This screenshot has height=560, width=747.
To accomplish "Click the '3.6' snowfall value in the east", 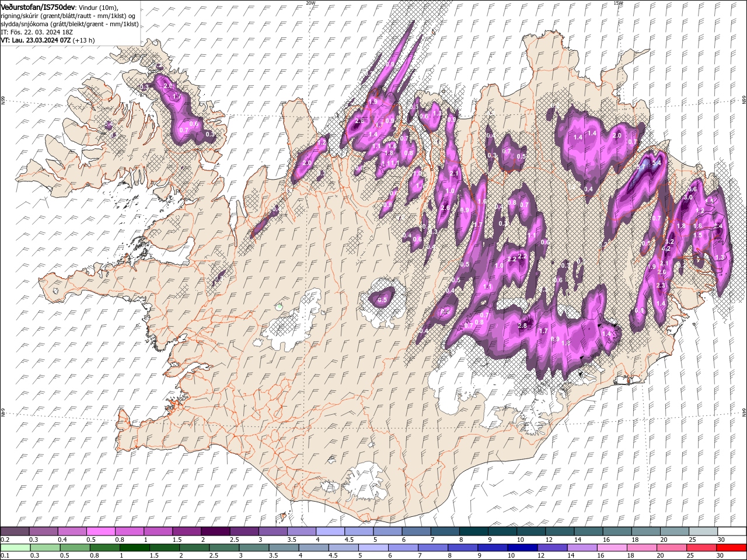I will click(x=693, y=189).
